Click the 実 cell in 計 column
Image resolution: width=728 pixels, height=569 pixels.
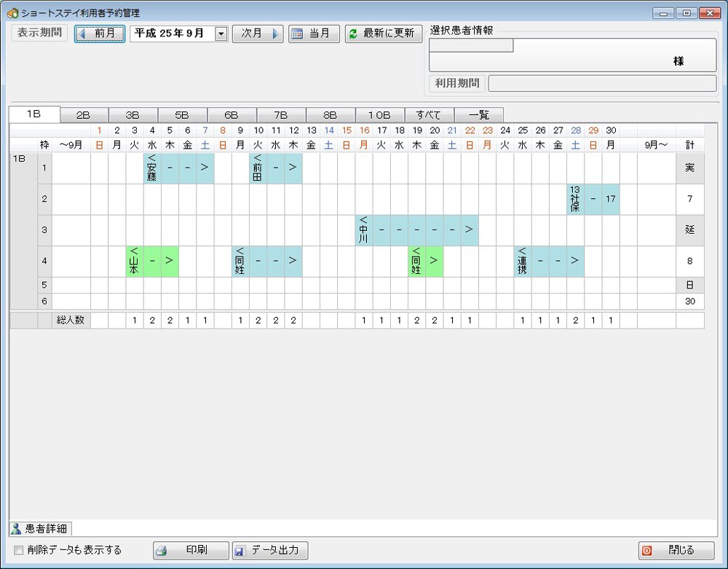[x=690, y=168]
